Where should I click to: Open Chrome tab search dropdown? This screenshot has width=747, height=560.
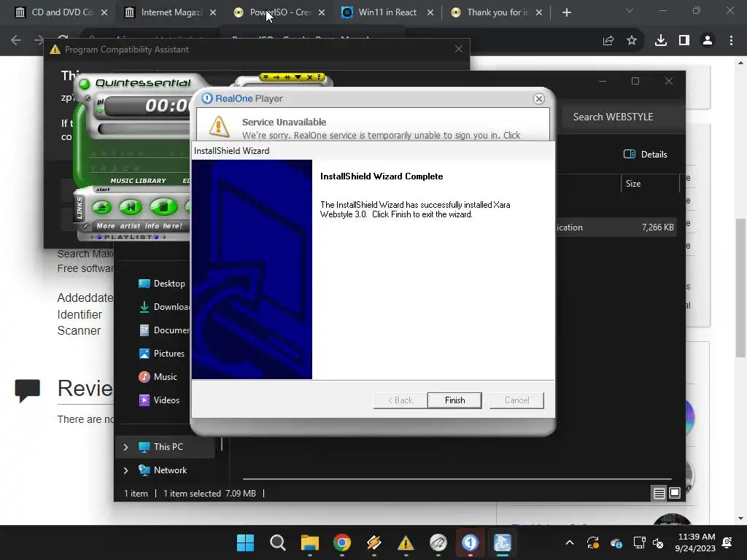(x=630, y=10)
